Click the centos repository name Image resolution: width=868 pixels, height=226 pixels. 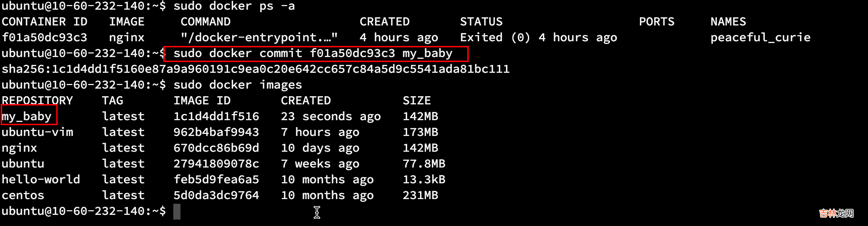[x=23, y=196]
